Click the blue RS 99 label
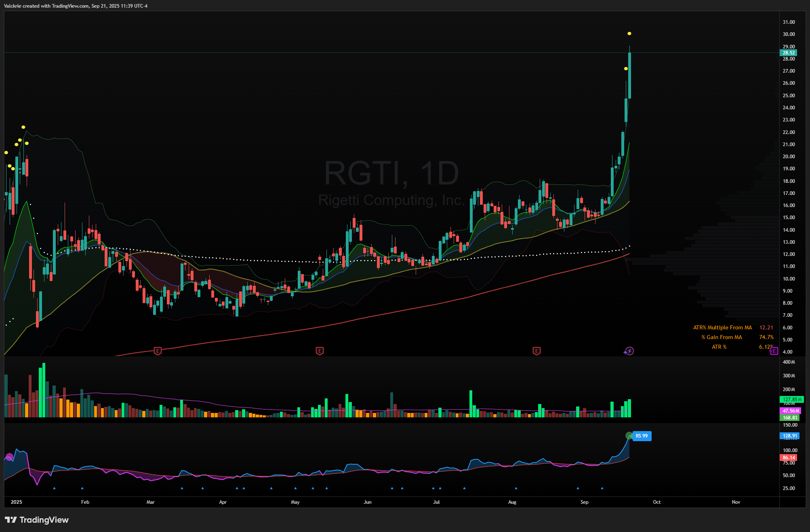The width and height of the screenshot is (810, 532). 642,436
